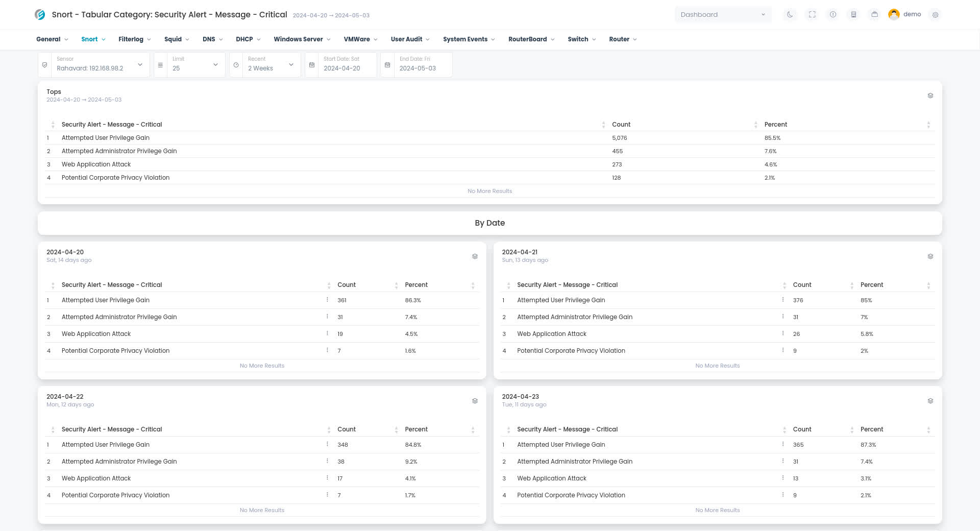Select Web Application Attack in the Tops table

tap(96, 164)
